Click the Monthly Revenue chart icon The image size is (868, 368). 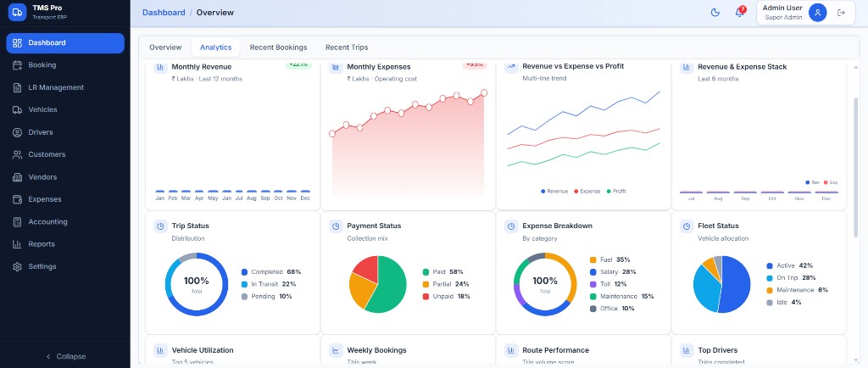coord(160,67)
